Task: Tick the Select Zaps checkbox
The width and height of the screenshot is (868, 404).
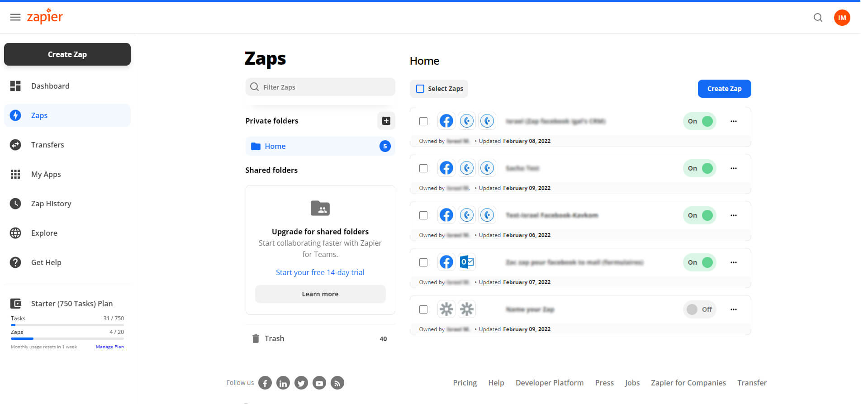Action: [420, 89]
